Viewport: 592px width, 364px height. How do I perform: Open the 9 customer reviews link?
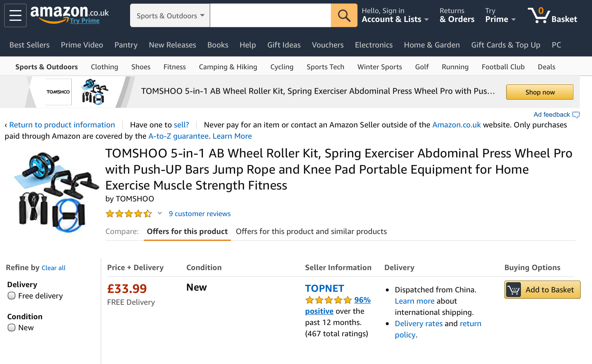coord(200,214)
